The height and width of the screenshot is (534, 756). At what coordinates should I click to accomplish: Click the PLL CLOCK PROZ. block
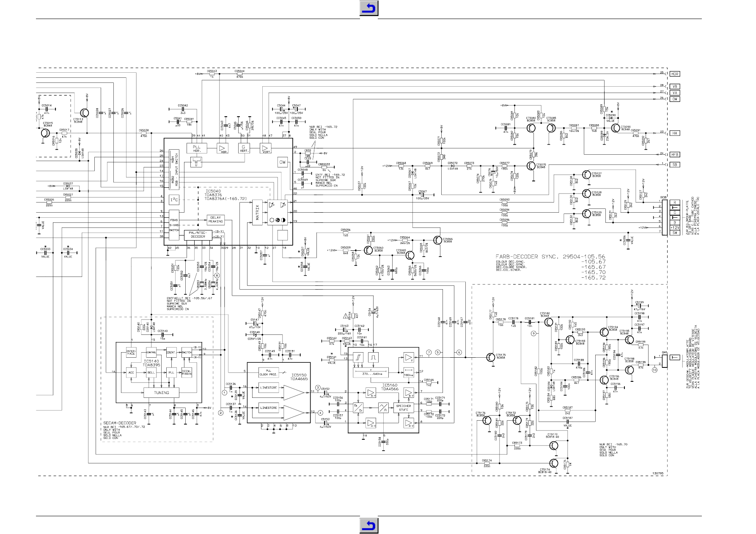pyautogui.click(x=268, y=372)
